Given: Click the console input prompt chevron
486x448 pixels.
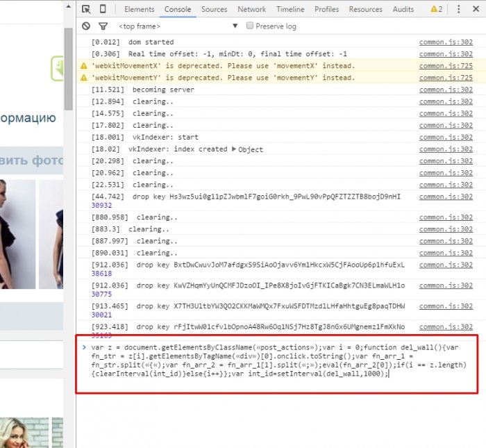Looking at the screenshot, I should 84,347.
